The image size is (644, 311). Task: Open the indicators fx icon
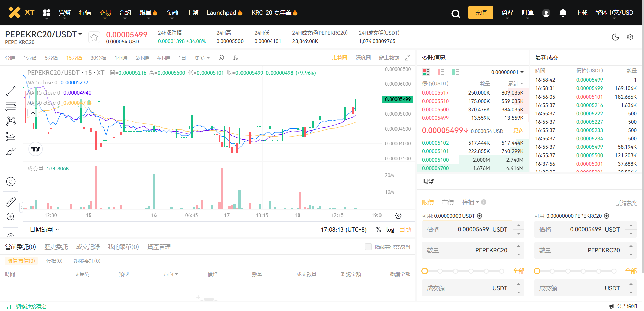coord(235,58)
